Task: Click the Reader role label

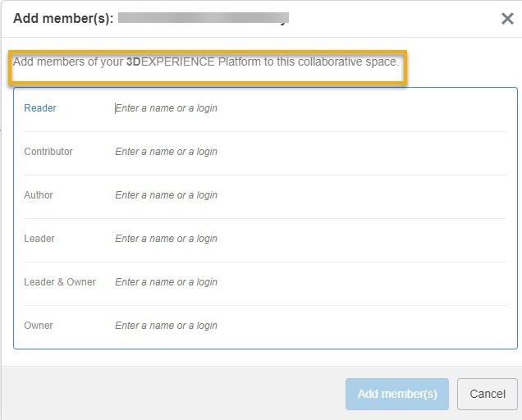Action: tap(40, 108)
